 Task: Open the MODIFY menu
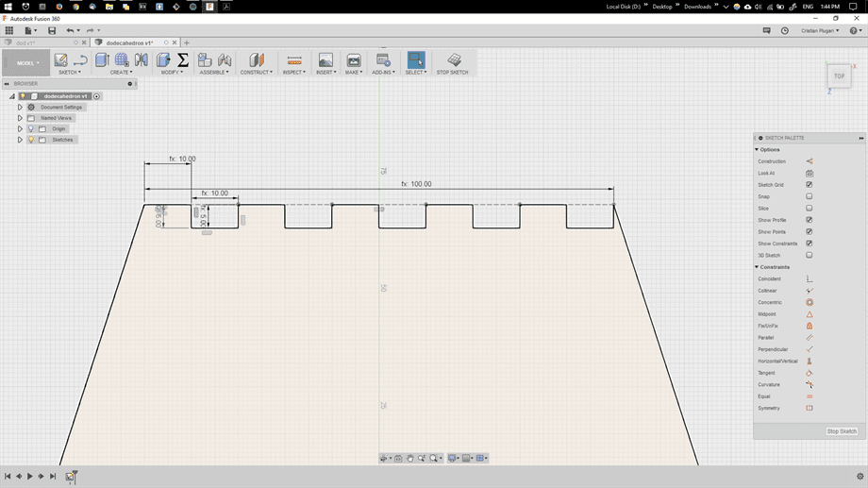[x=172, y=72]
